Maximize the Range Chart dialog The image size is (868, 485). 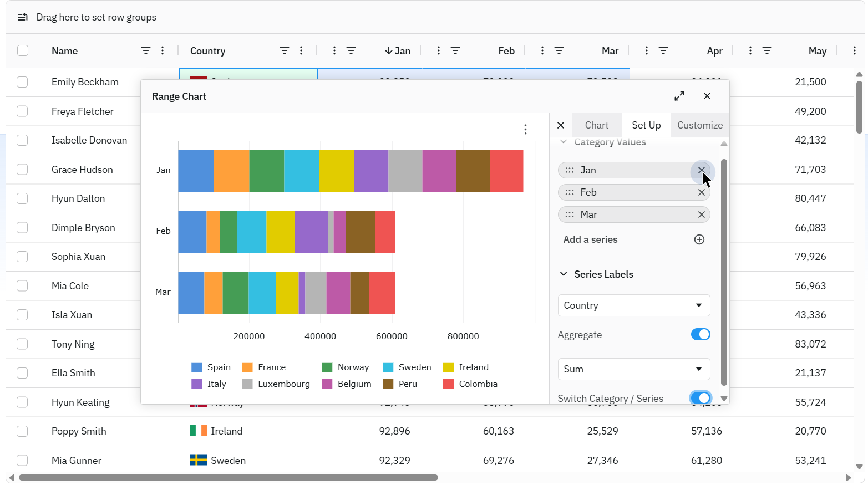click(x=679, y=96)
